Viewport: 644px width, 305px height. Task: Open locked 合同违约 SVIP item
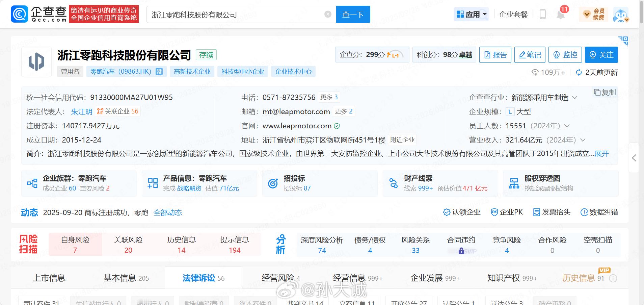461,245
